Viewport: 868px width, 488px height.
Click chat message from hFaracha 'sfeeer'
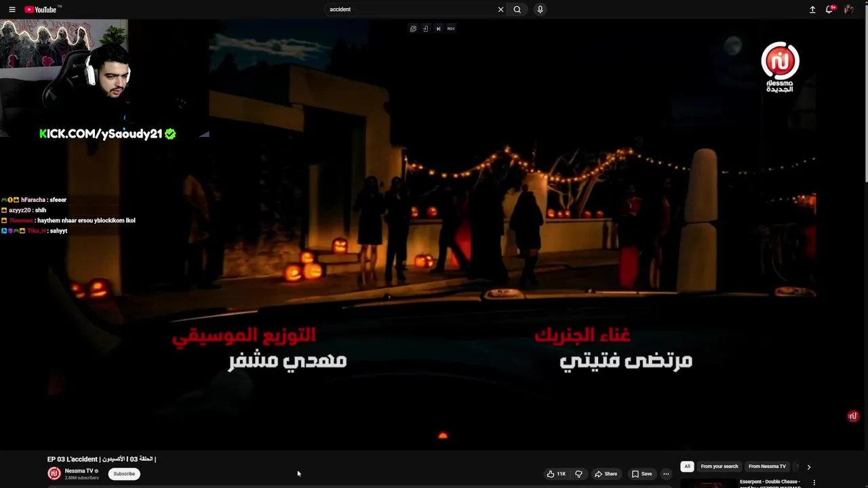[x=34, y=200]
